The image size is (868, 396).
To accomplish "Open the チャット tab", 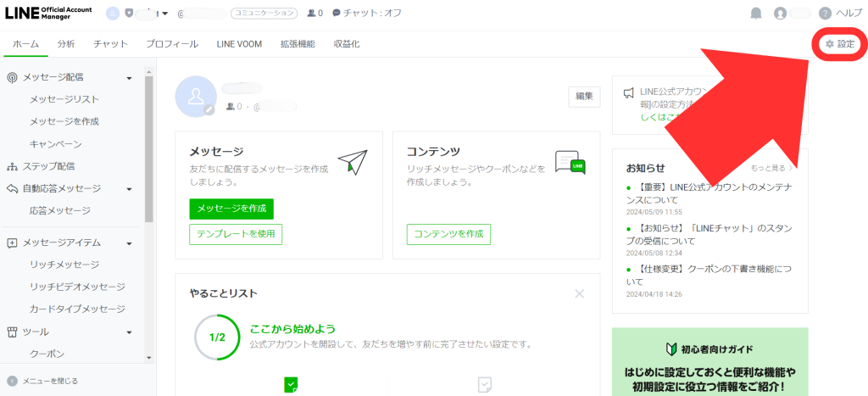I will click(x=111, y=44).
